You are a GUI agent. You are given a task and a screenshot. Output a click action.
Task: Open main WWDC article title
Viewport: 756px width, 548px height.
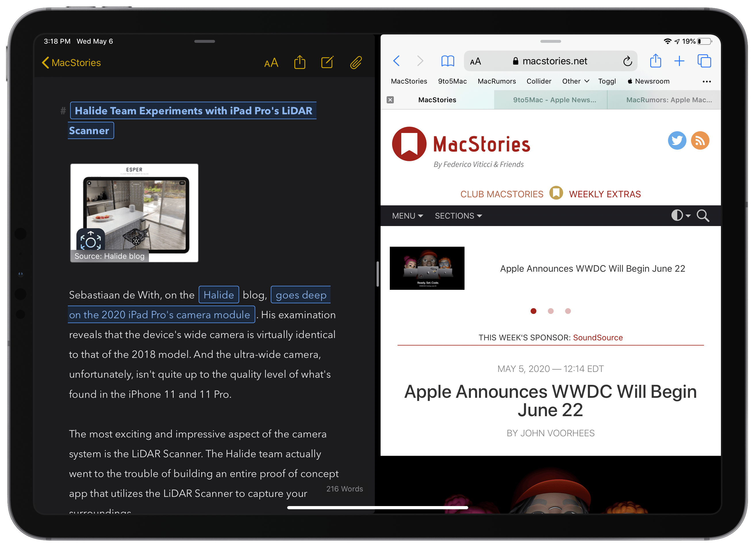pyautogui.click(x=550, y=401)
